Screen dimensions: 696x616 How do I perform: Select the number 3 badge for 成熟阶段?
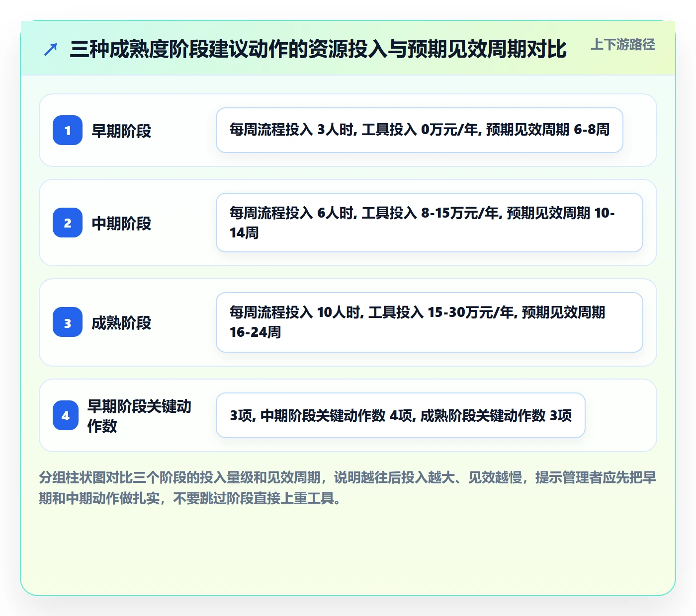[68, 322]
